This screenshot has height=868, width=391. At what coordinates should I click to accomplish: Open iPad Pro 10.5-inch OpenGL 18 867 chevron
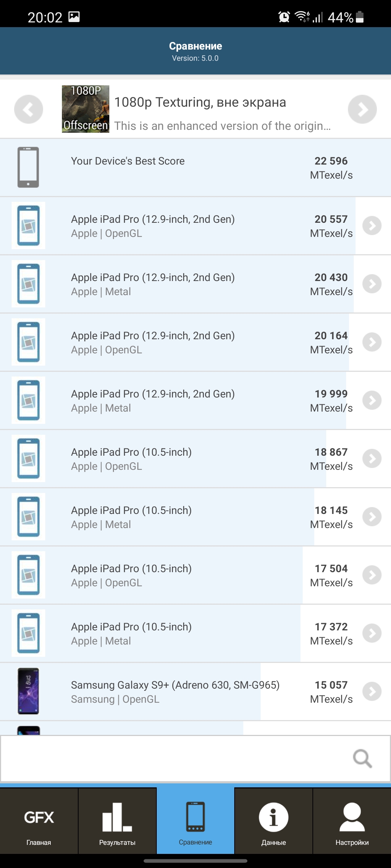372,459
